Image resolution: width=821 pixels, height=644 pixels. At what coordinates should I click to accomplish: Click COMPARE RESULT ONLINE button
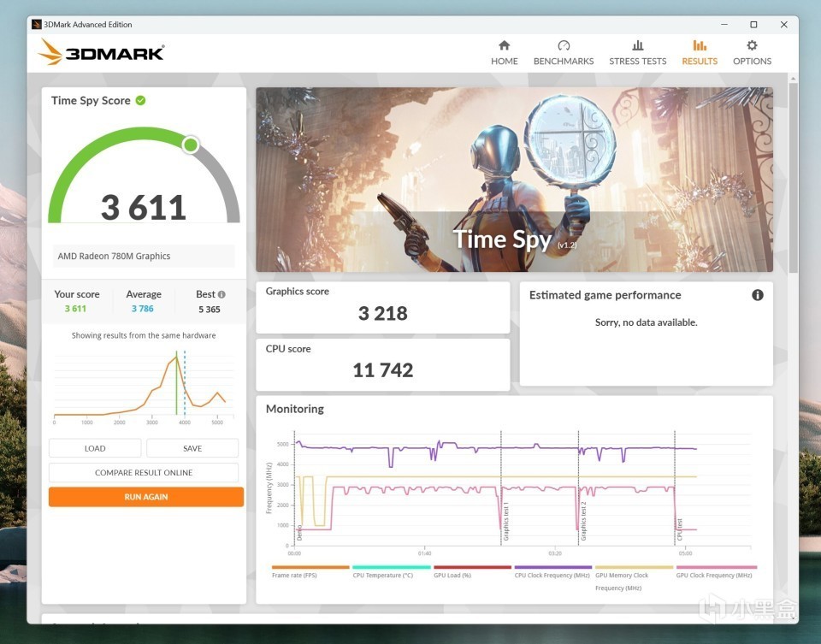[144, 472]
